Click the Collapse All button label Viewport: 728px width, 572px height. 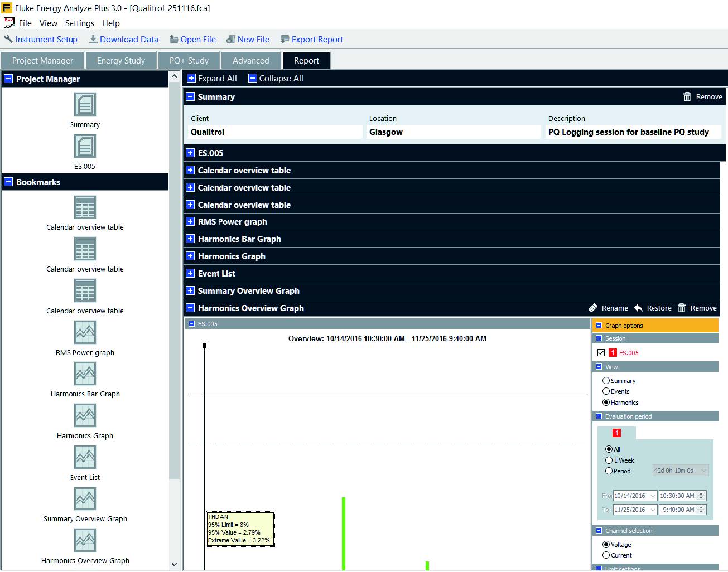click(281, 78)
